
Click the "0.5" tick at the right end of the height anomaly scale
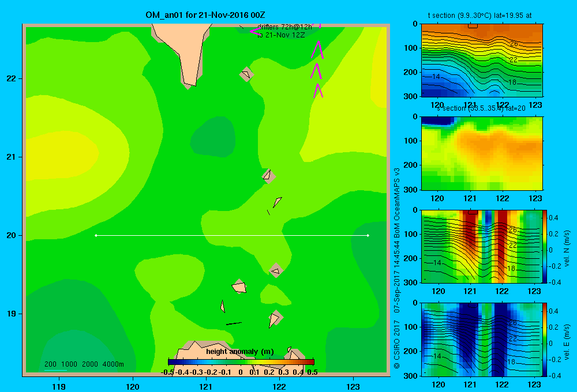[x=312, y=372]
